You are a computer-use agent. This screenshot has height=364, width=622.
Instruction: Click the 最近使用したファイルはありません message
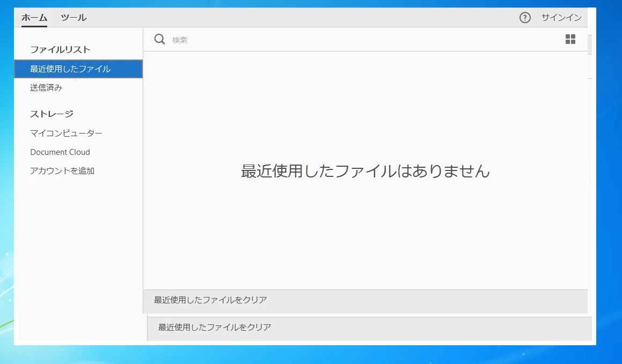[x=365, y=171]
